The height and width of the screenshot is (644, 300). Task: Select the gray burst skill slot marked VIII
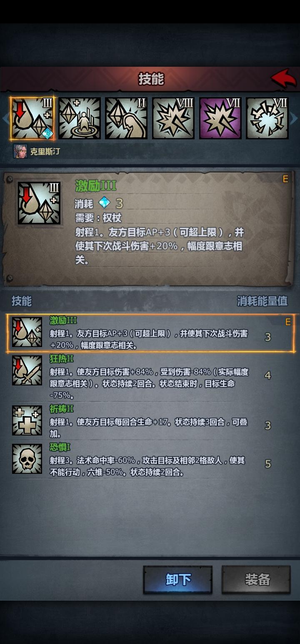tap(173, 118)
